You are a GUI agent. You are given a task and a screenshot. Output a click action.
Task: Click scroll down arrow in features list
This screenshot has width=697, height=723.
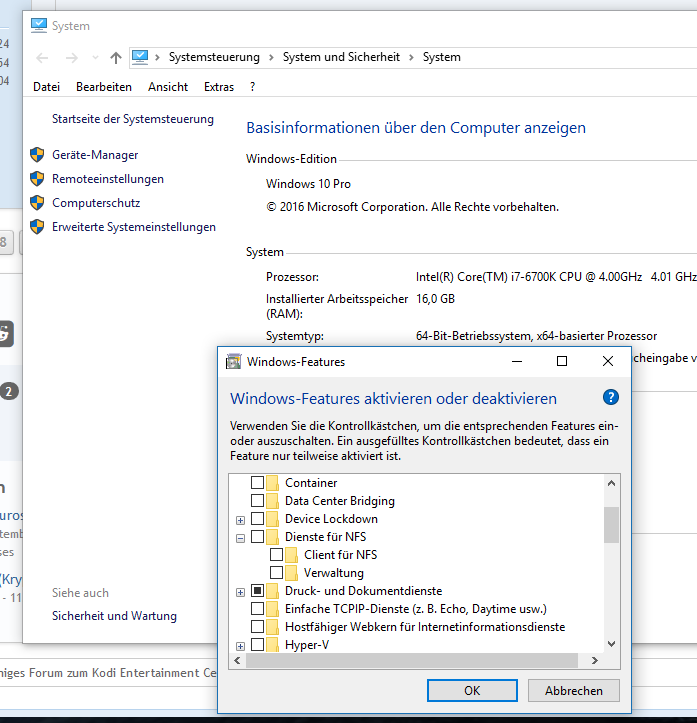[x=611, y=644]
